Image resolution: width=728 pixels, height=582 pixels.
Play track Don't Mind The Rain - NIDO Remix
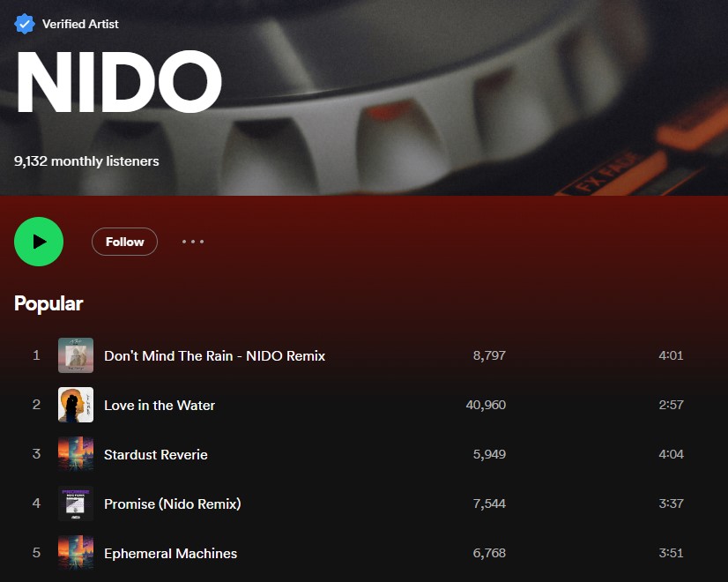214,355
